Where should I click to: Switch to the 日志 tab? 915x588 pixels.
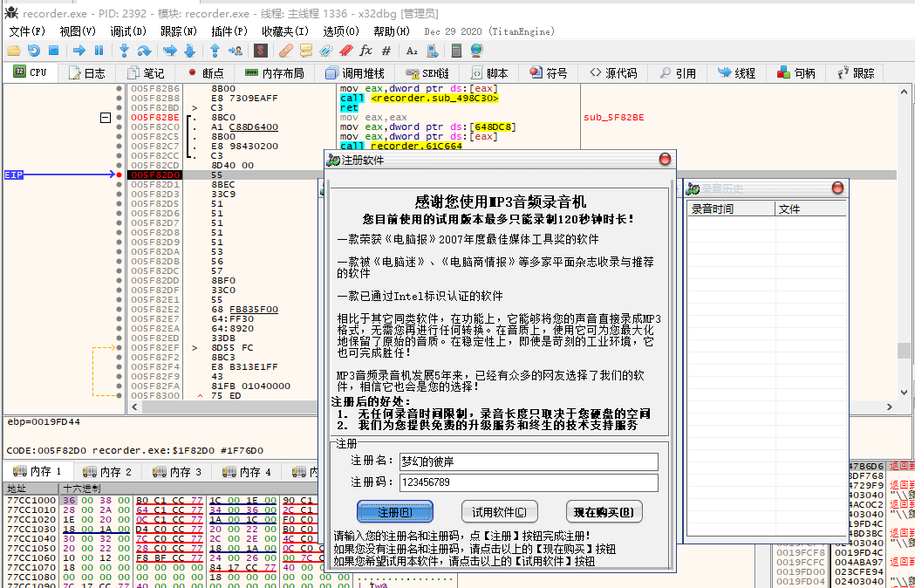(x=87, y=73)
